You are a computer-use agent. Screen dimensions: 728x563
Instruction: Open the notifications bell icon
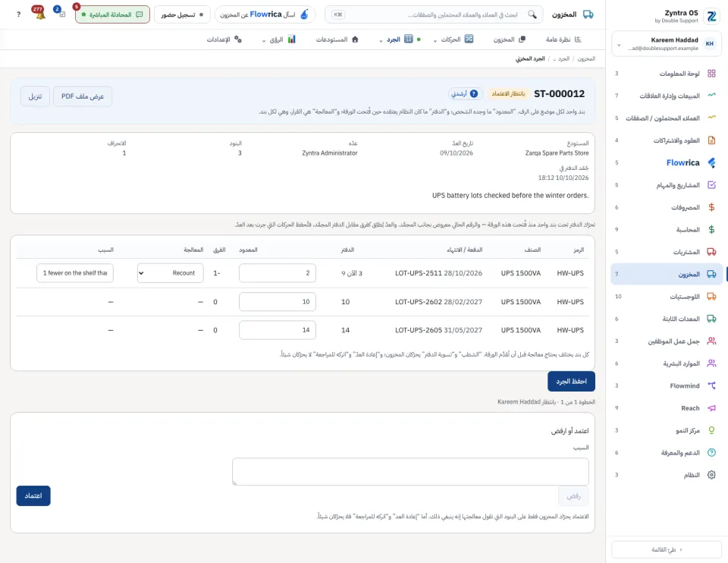click(x=39, y=14)
